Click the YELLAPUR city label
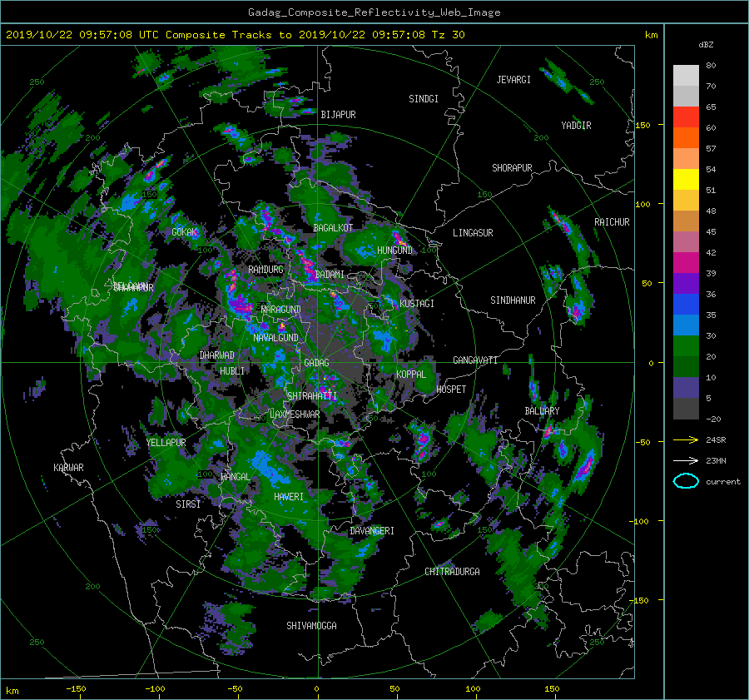The width and height of the screenshot is (749, 700). [x=166, y=443]
